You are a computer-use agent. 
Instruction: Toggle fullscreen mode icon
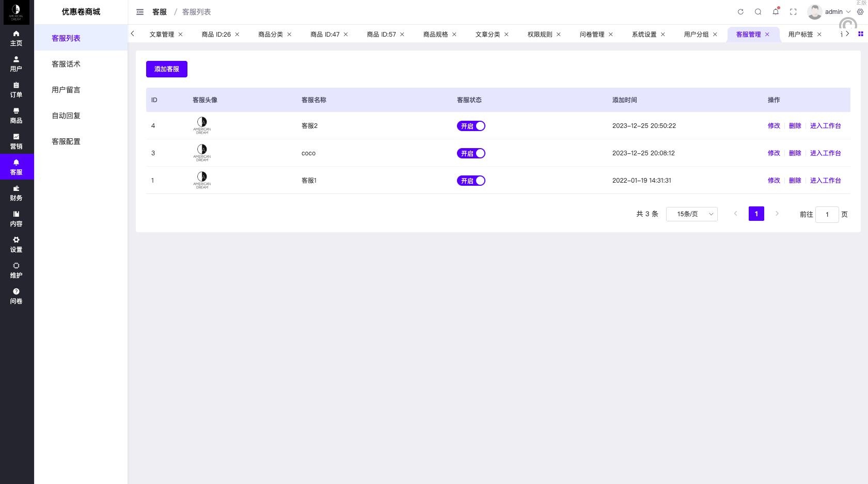pos(793,12)
